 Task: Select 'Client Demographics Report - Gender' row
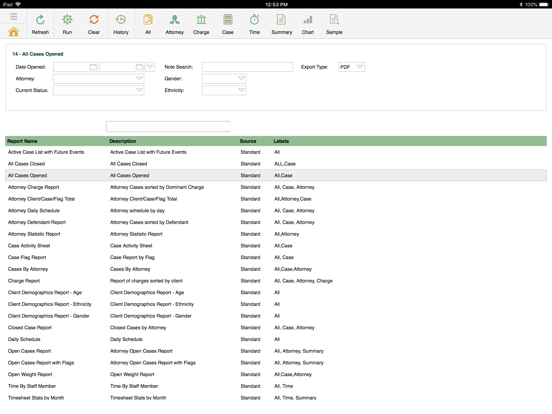click(276, 316)
